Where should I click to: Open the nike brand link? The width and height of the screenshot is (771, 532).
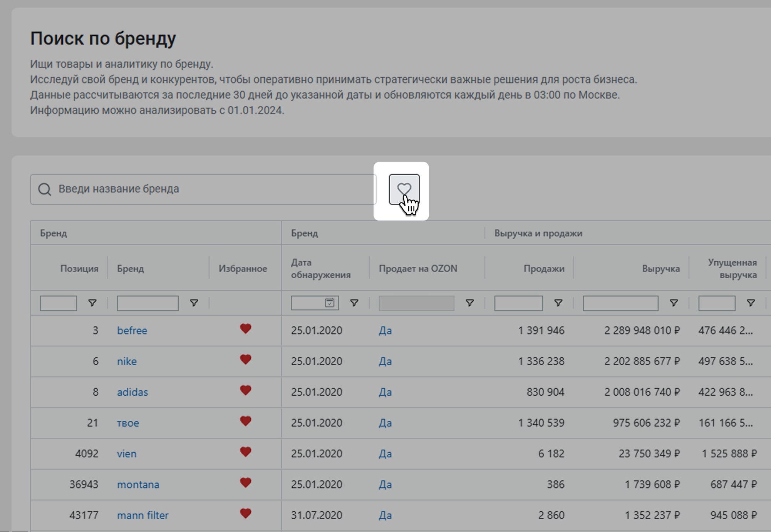[127, 361]
